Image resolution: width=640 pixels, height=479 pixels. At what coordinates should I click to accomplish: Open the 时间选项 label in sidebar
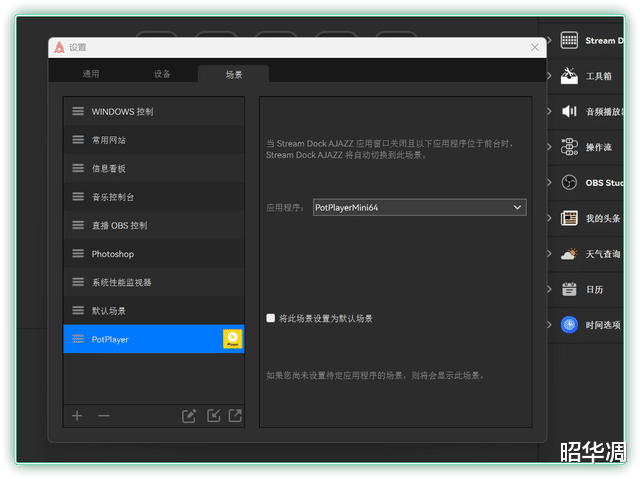[x=603, y=325]
